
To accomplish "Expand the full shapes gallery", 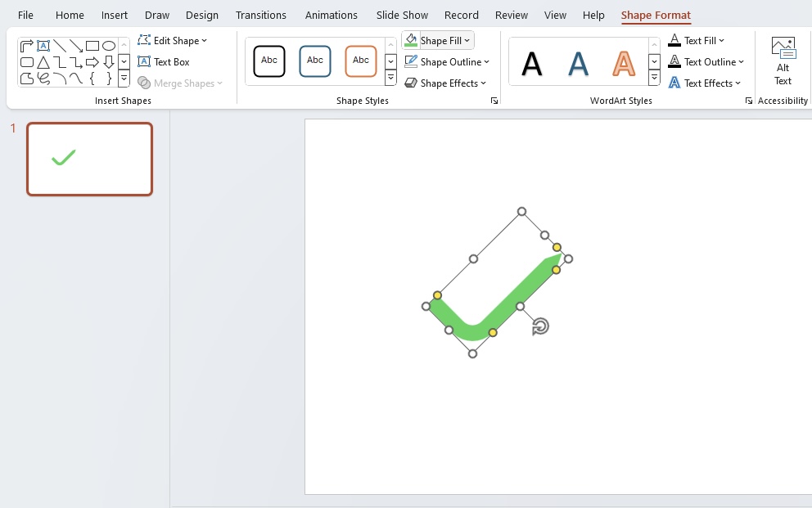I will tap(124, 79).
